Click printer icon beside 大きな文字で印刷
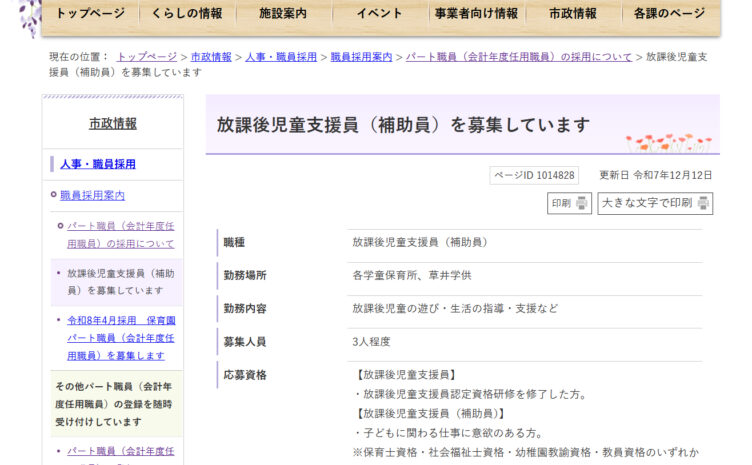Viewport: 752px width, 465px height. [x=703, y=203]
